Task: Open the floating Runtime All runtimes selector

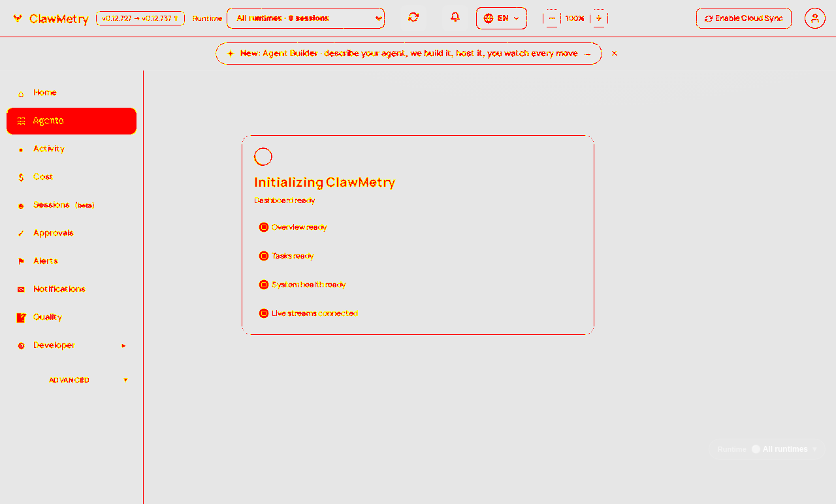Action: click(x=767, y=449)
